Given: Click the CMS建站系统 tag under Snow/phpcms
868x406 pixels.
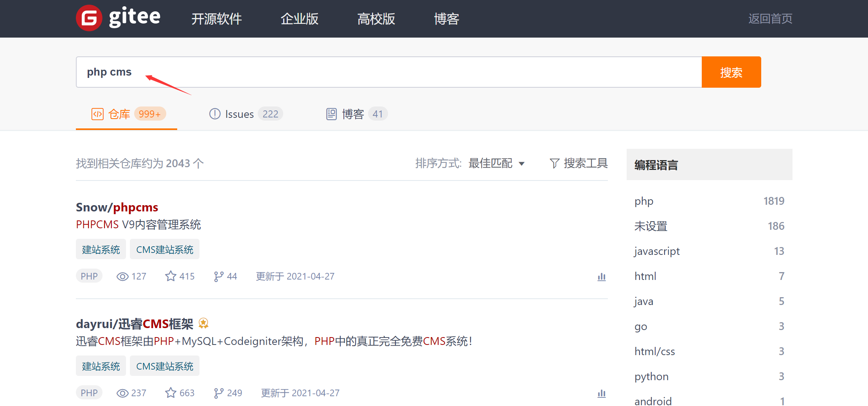Looking at the screenshot, I should point(165,249).
